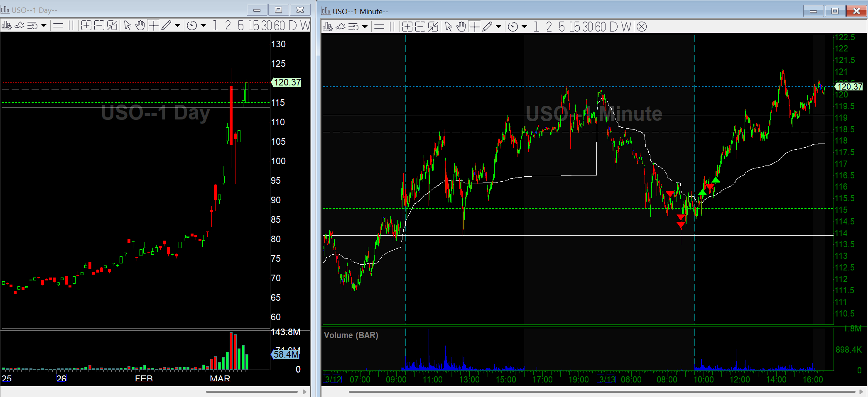Open indicators icon in USO 1 Day window
Viewport: 868px width, 397px height.
pyautogui.click(x=20, y=26)
